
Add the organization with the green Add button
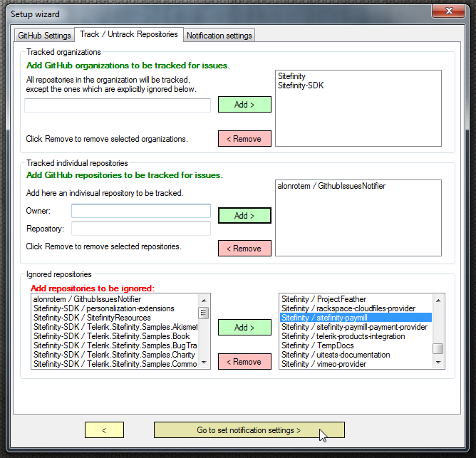point(244,105)
